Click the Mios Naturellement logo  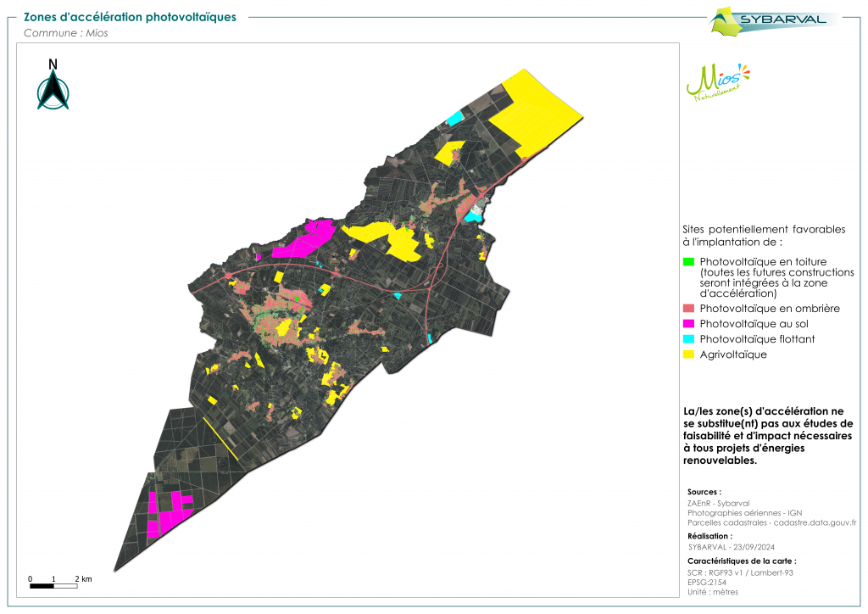pyautogui.click(x=718, y=82)
